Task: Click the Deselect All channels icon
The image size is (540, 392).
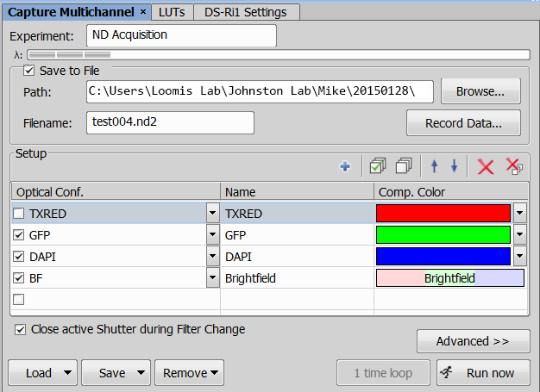Action: 403,167
